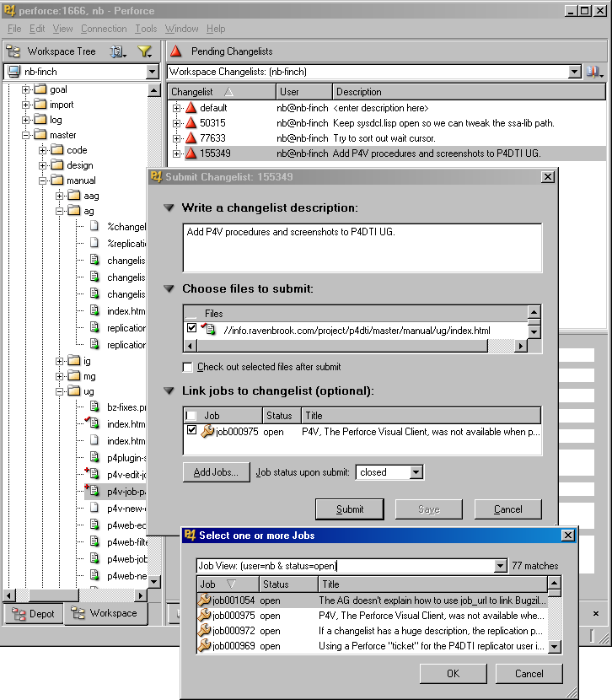Click the filter funnel icon in Workspace Tree
This screenshot has width=612, height=700.
point(143,51)
